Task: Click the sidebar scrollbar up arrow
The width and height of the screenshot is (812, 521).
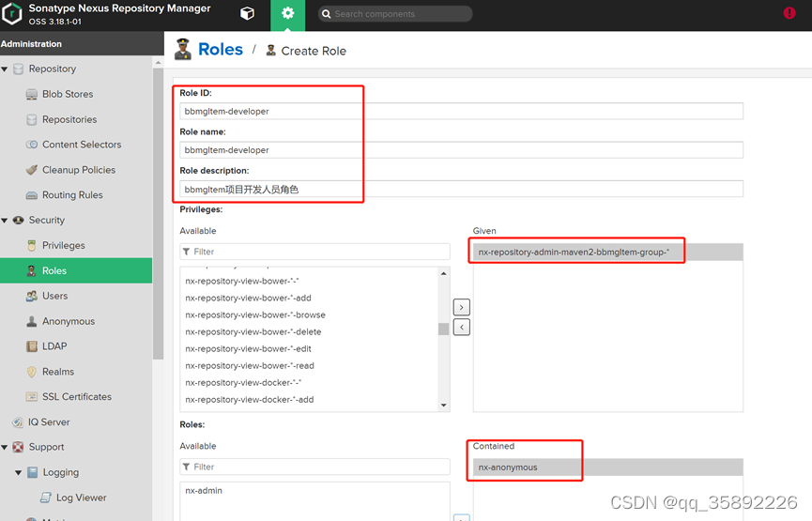Action: 159,62
